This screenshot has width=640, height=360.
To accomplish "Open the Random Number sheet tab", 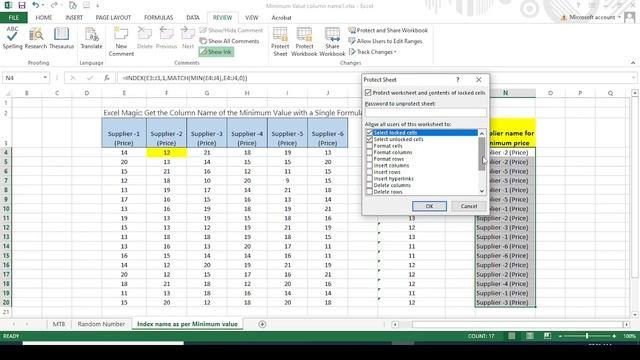I will (101, 324).
